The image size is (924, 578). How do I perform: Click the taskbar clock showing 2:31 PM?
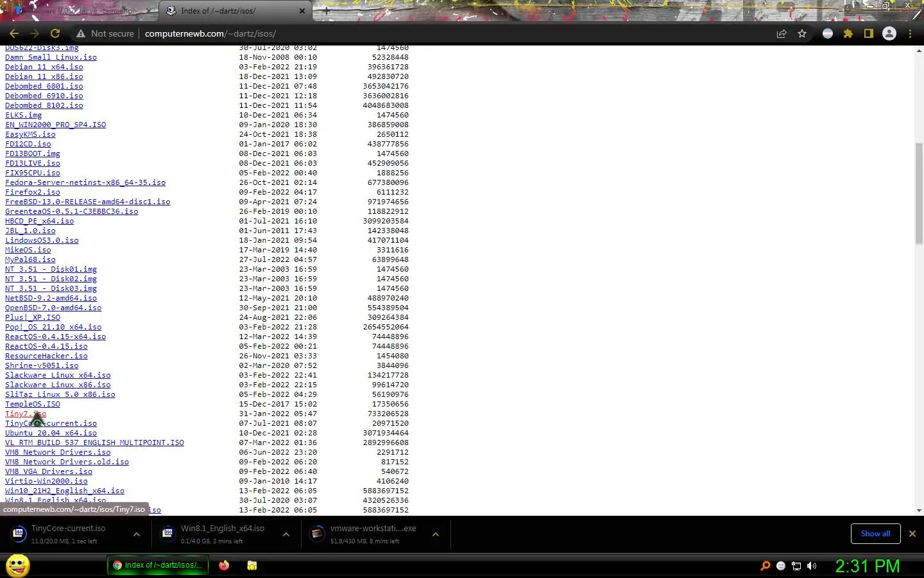pyautogui.click(x=868, y=566)
